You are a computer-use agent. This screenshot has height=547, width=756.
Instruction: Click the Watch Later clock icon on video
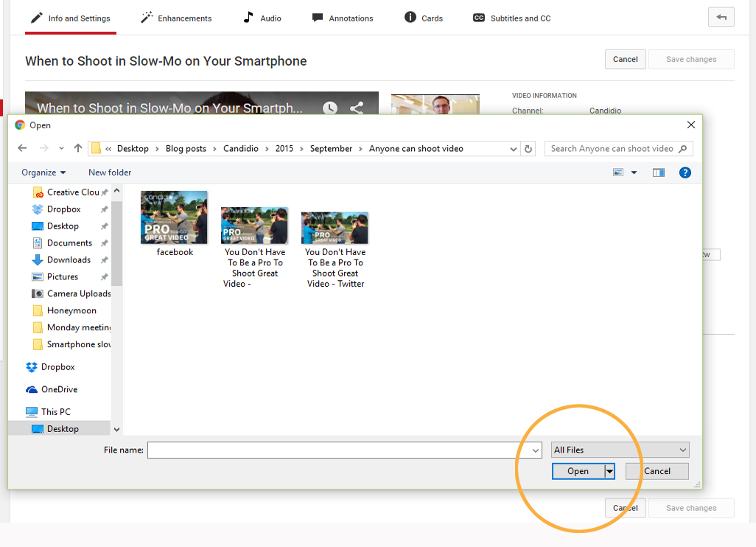330,108
